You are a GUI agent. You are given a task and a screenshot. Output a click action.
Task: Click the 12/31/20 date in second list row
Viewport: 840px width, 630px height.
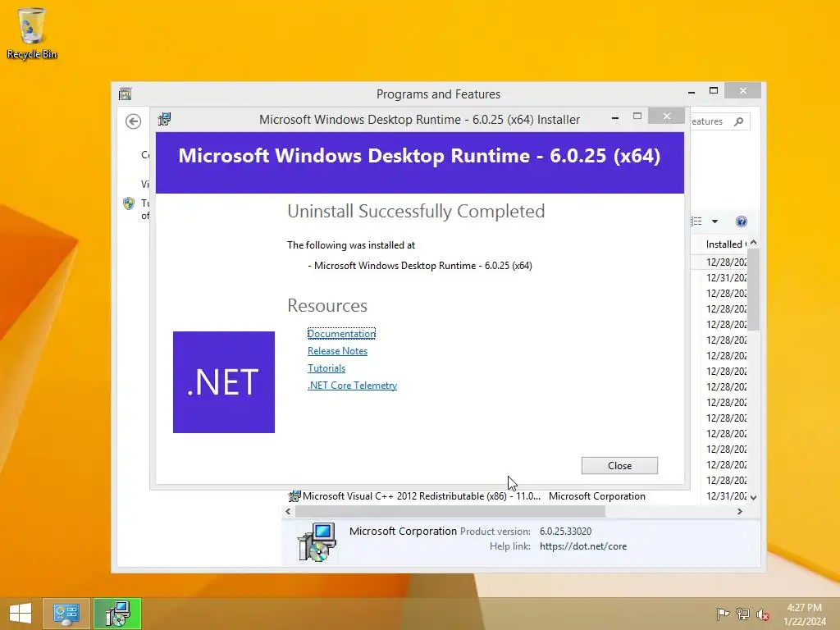[726, 277]
